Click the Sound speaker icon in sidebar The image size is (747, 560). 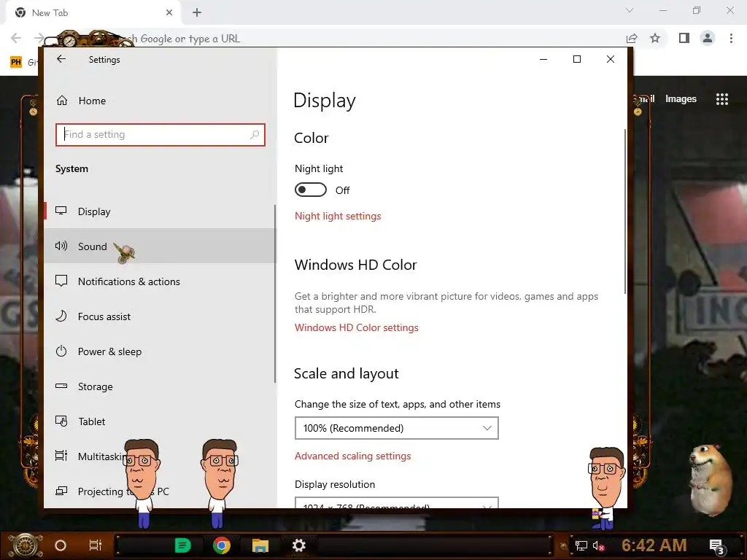pos(61,246)
